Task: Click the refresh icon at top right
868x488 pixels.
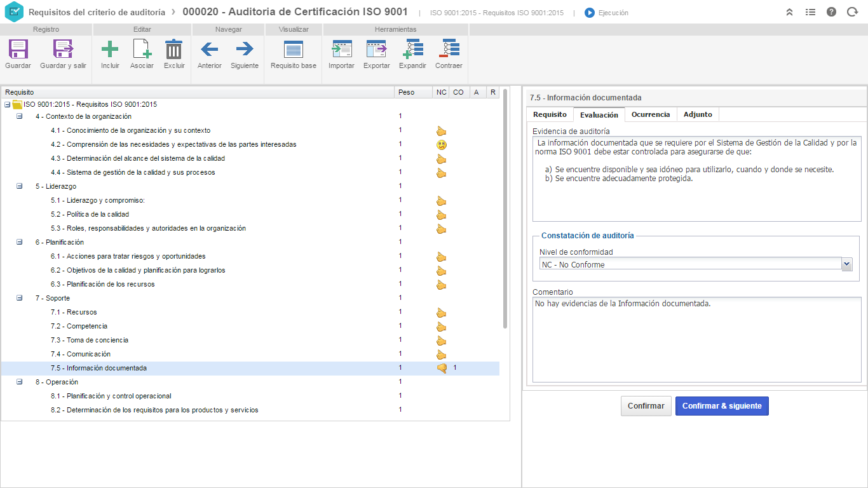Action: (852, 11)
